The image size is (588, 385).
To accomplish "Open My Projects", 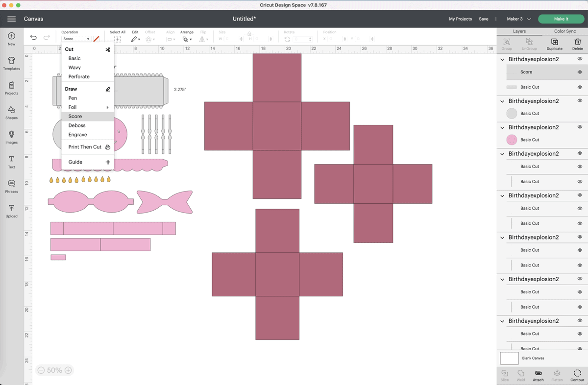I will click(x=460, y=19).
